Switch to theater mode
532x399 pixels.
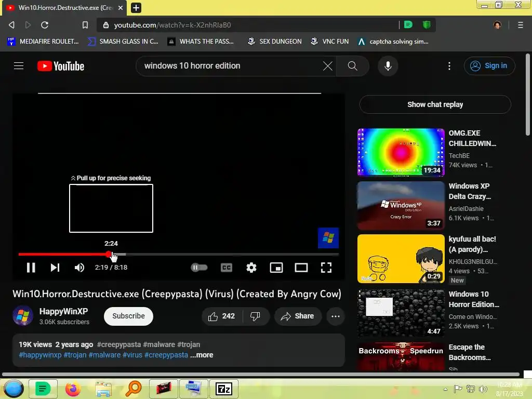(x=301, y=268)
